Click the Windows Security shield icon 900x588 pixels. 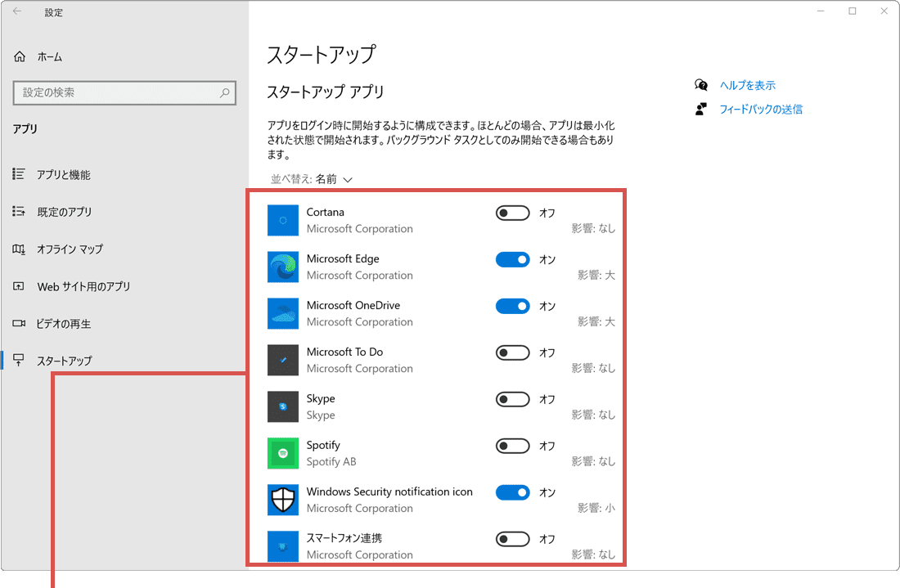tap(282, 500)
